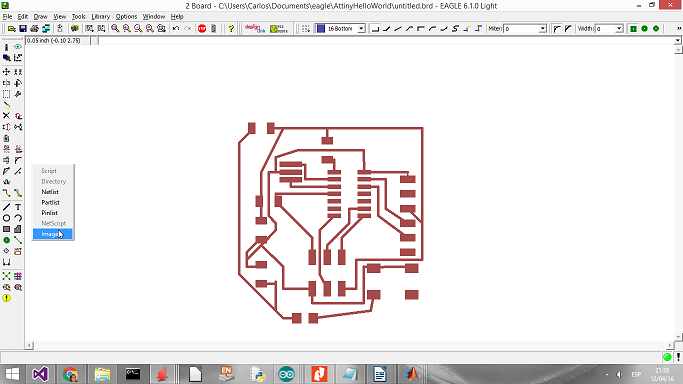Image resolution: width=683 pixels, height=384 pixels.
Task: Expand hidden toolbar items chevron
Action: point(679,29)
